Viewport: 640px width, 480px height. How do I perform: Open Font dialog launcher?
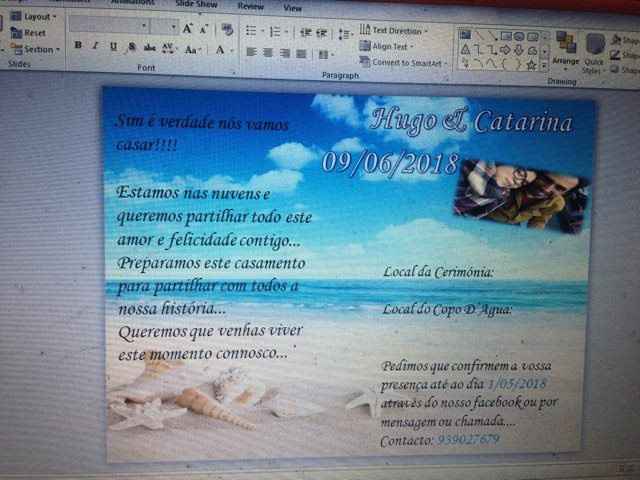(x=234, y=72)
